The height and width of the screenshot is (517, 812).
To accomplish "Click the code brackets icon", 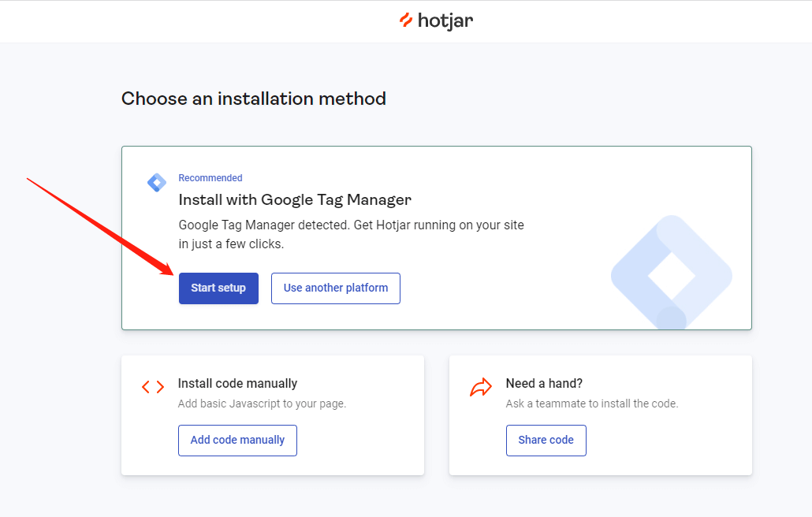I will pyautogui.click(x=153, y=387).
